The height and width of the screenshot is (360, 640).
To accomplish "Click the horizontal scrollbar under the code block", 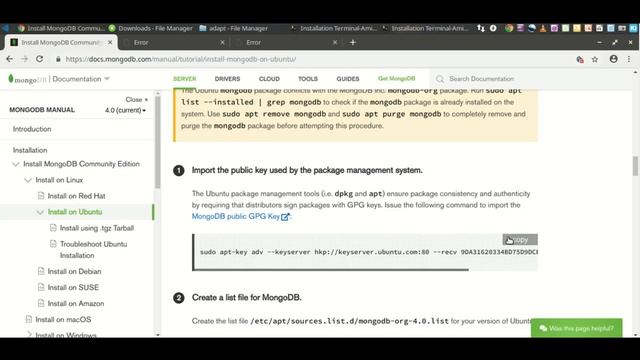I will tap(331, 269).
